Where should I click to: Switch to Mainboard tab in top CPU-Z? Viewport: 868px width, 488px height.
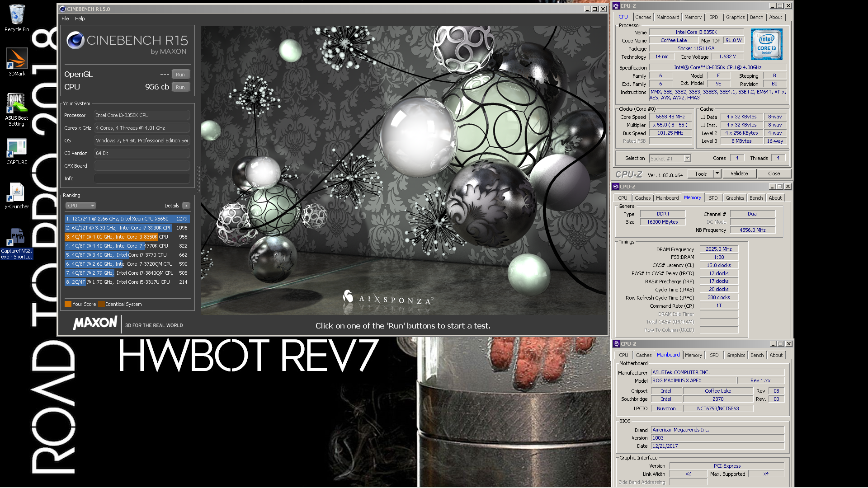click(x=668, y=17)
